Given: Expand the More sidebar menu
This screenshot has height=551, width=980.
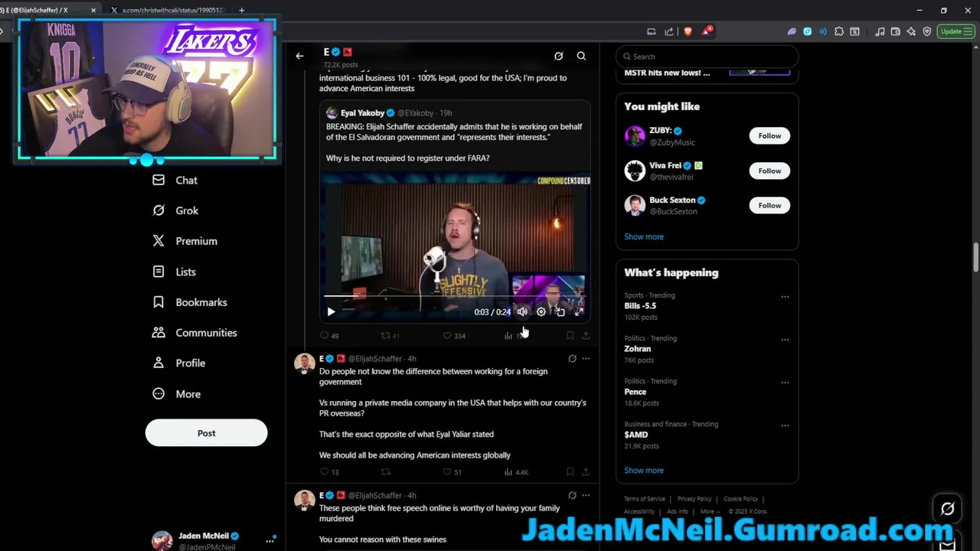Looking at the screenshot, I should pos(177,394).
